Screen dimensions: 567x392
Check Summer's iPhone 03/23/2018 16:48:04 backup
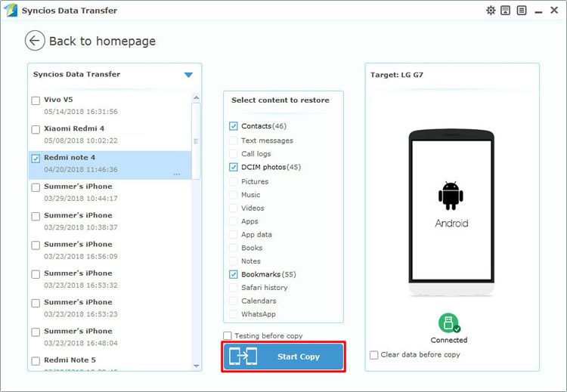point(36,332)
